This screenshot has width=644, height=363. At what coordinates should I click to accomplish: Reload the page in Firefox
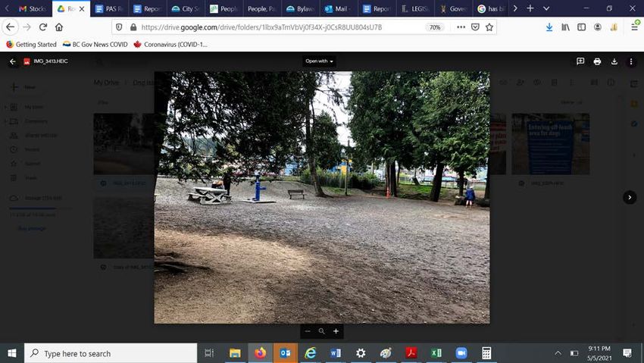[x=43, y=27]
